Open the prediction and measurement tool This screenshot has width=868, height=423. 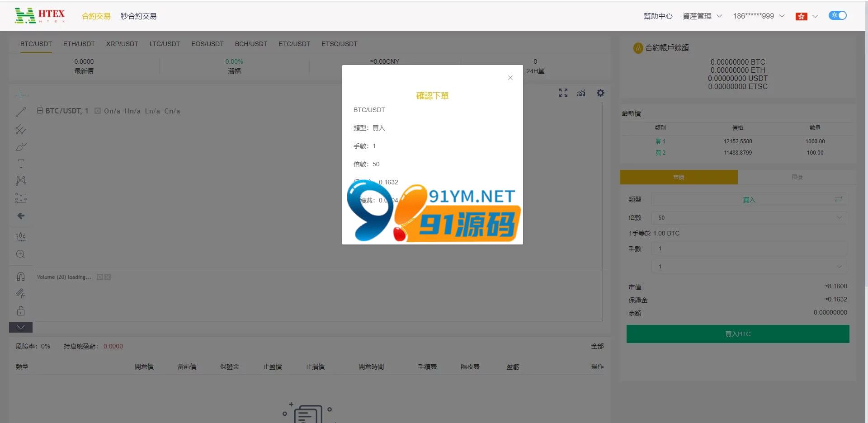coord(21,198)
